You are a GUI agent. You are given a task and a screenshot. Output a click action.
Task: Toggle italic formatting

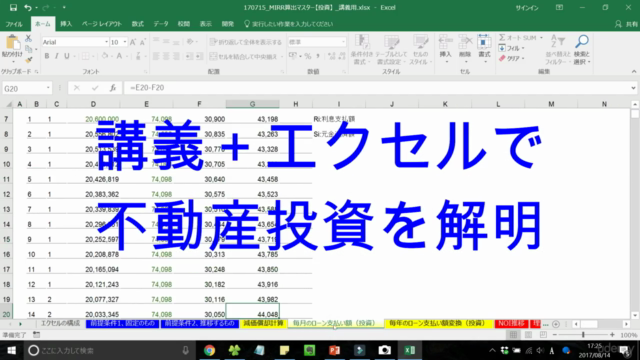click(x=56, y=56)
